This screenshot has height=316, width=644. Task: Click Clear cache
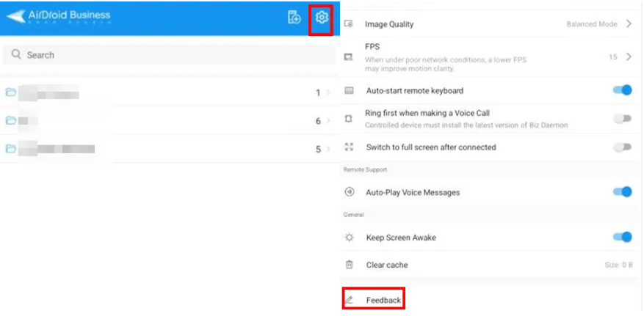point(489,265)
